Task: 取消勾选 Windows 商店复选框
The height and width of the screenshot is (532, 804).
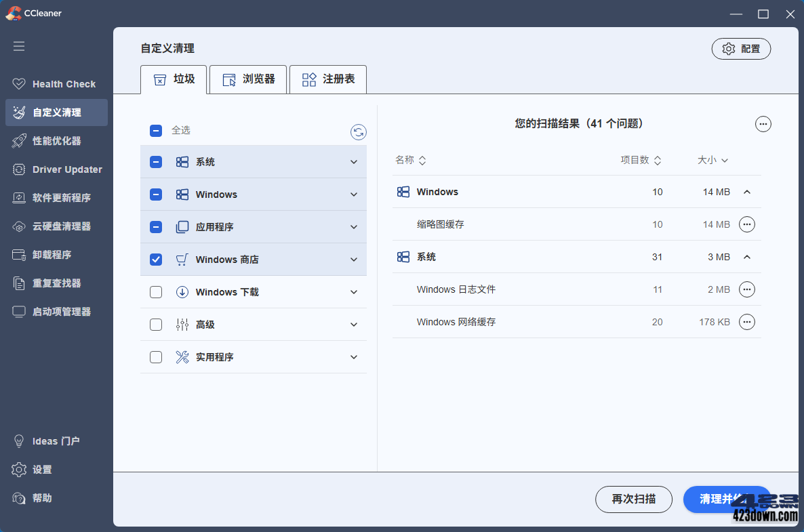Action: [155, 259]
